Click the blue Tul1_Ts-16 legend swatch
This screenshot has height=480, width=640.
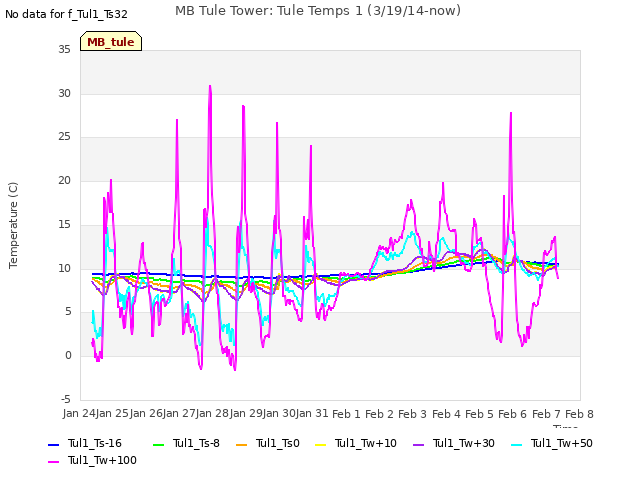point(54,444)
